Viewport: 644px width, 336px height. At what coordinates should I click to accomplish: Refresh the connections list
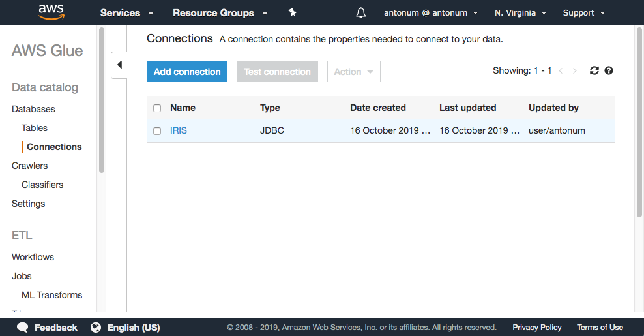click(594, 70)
